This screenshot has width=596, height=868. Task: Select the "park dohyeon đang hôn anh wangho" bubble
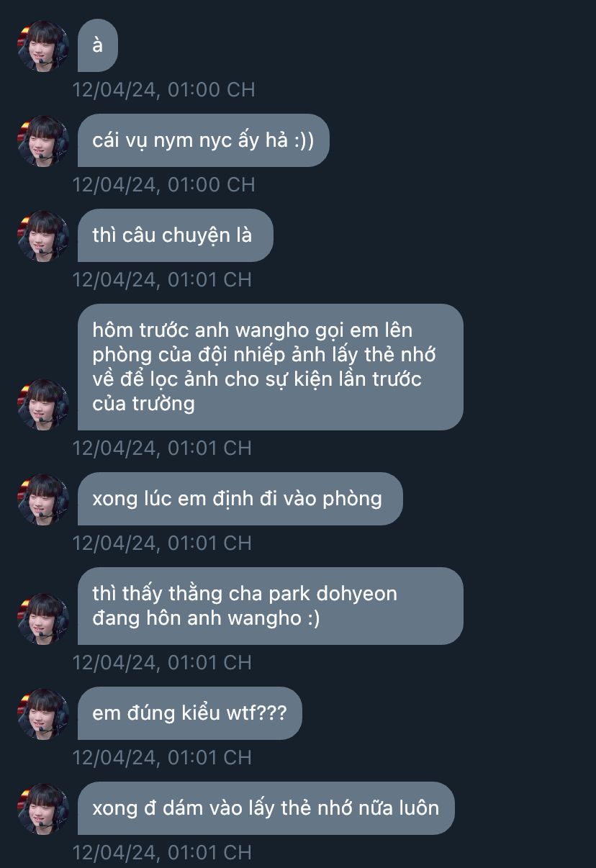click(x=271, y=606)
